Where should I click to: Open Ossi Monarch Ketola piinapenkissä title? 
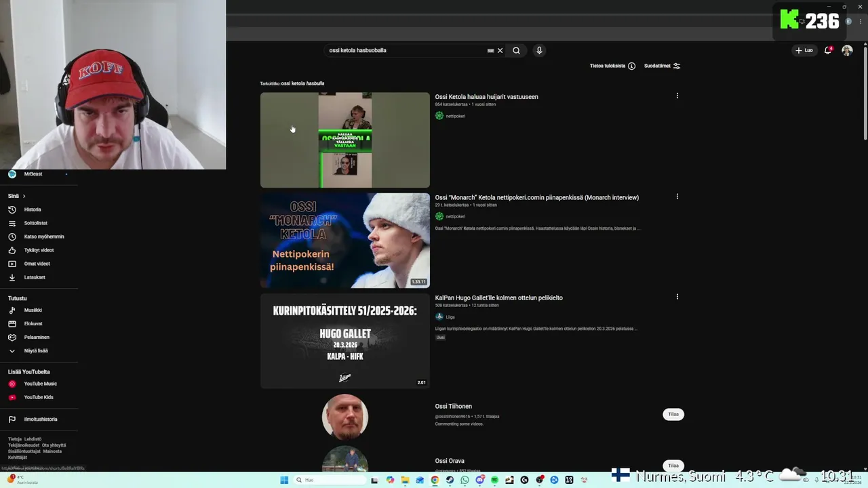[x=536, y=197]
